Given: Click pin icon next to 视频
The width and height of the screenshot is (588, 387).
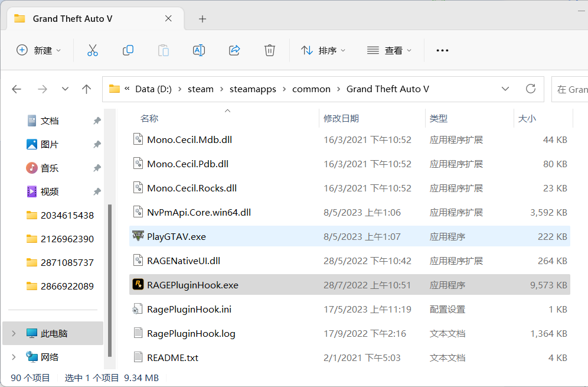Looking at the screenshot, I should tap(97, 192).
